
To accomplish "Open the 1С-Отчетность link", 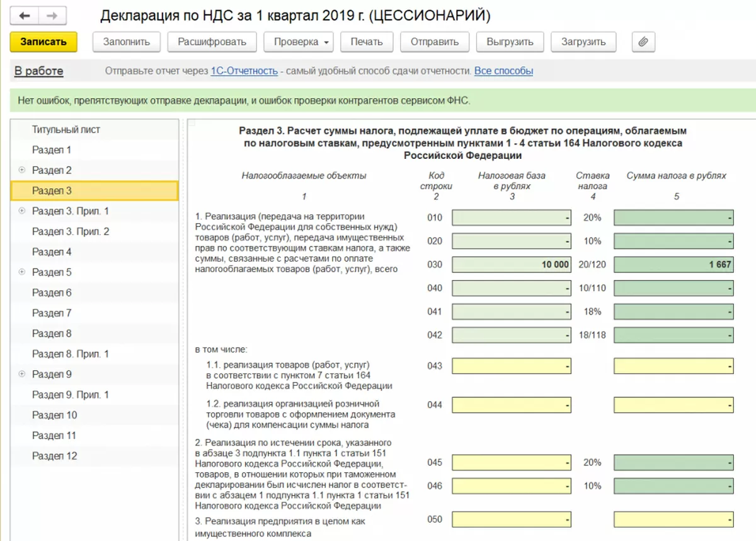I will click(x=244, y=71).
